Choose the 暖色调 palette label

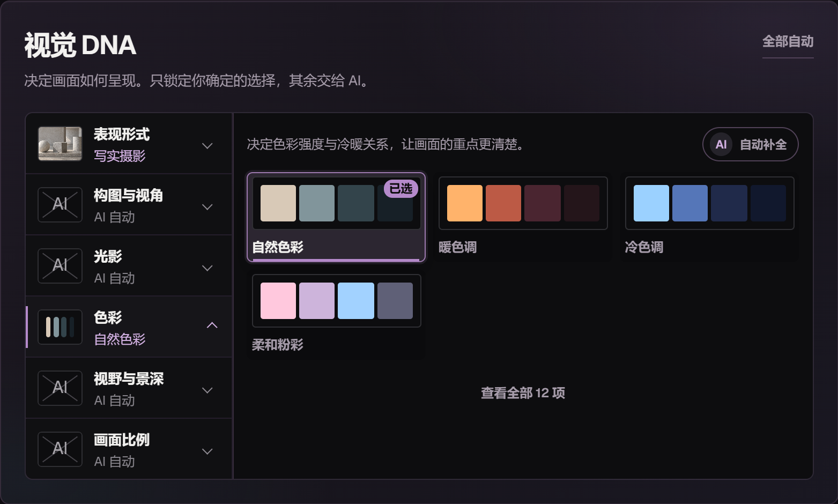pyautogui.click(x=458, y=247)
